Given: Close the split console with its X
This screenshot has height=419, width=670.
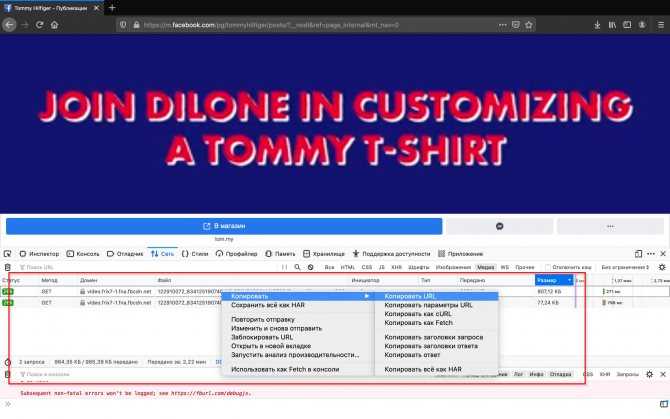Looking at the screenshot, I should (x=663, y=374).
